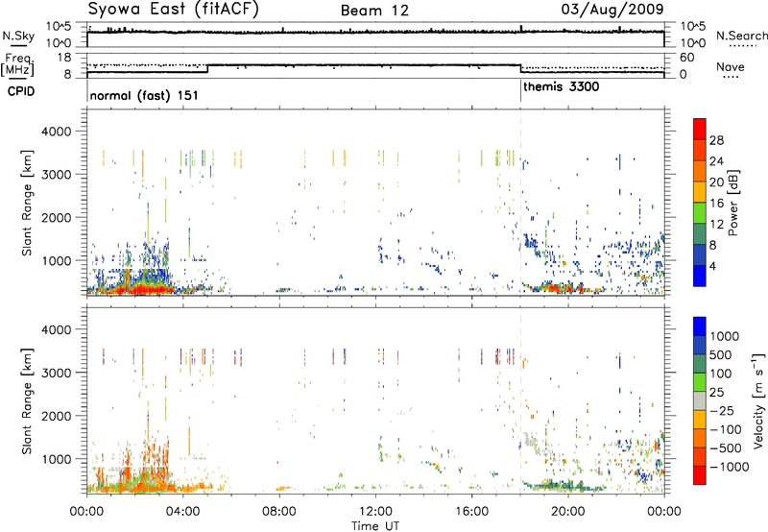Select the '12' tick on Power color bar
The width and height of the screenshot is (768, 532).
(x=716, y=225)
